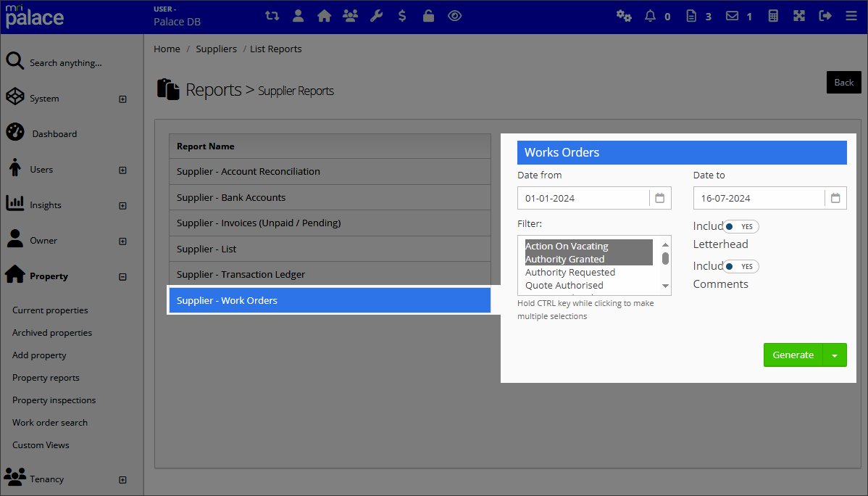Click the Date from input field
This screenshot has height=496, width=868.
583,198
